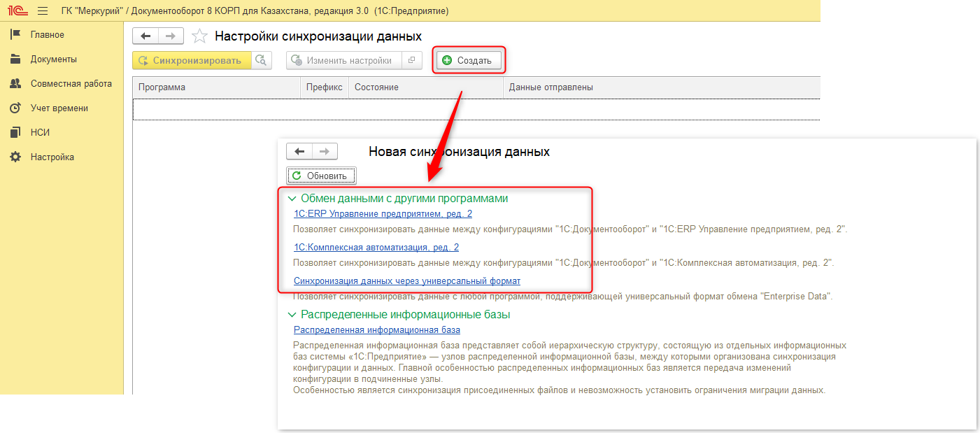Go forward in Настройки синхронизации данных
The height and width of the screenshot is (433, 980).
[x=171, y=36]
